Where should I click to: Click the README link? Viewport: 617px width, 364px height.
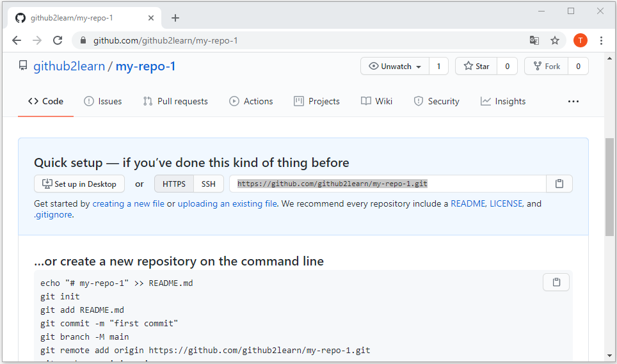(468, 203)
